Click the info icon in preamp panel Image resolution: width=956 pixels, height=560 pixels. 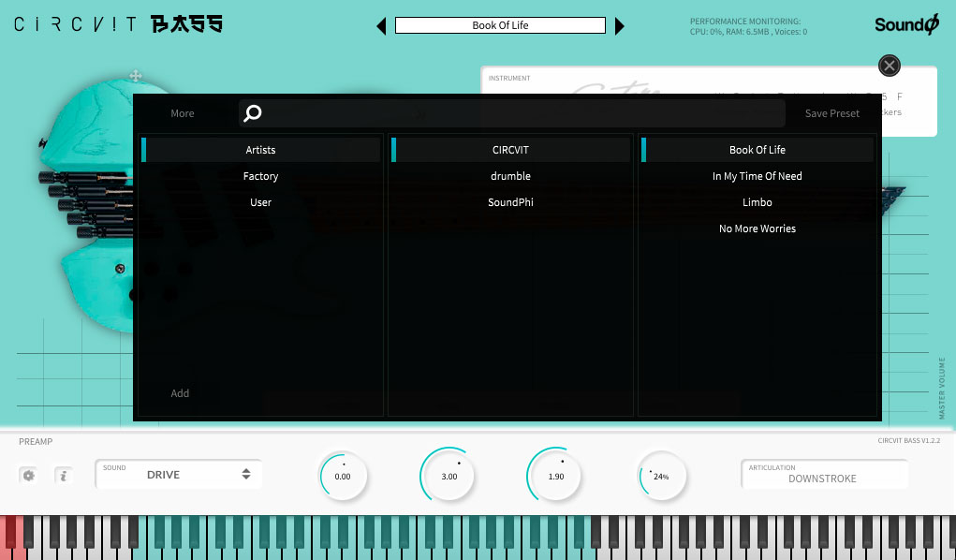pos(63,476)
